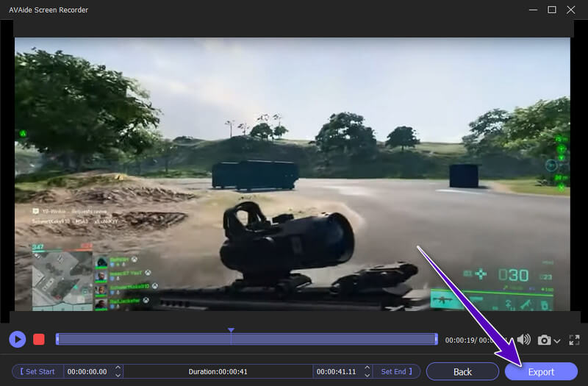Mute audio with the speaker icon

[x=523, y=340]
